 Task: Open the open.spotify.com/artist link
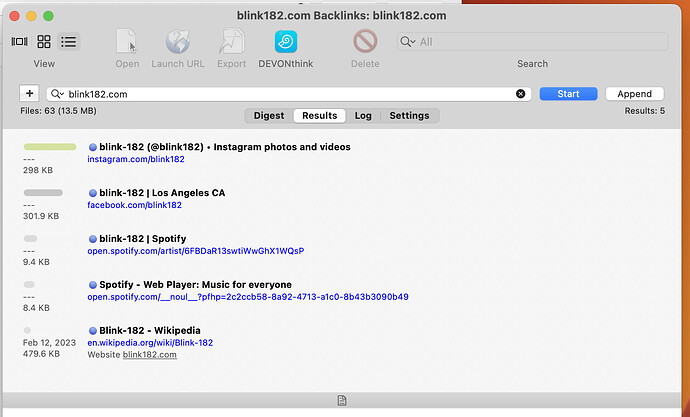click(x=196, y=251)
